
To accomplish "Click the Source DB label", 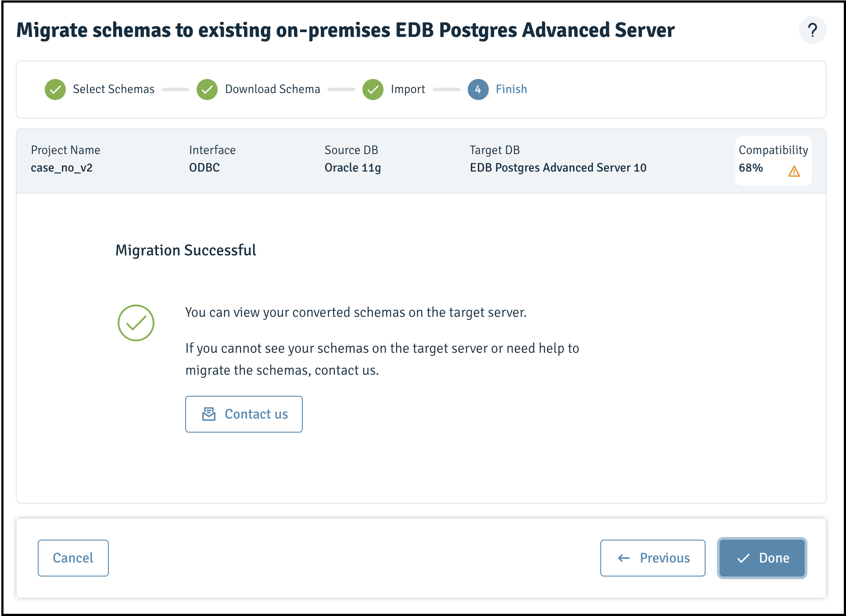I will coord(351,150).
